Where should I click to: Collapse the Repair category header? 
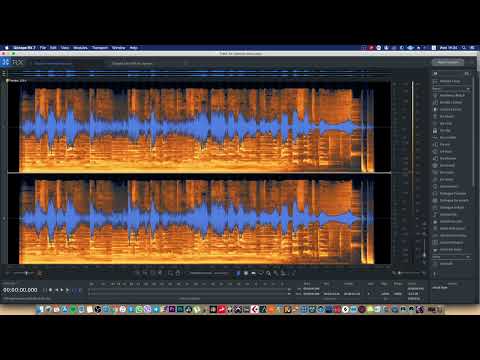click(452, 89)
